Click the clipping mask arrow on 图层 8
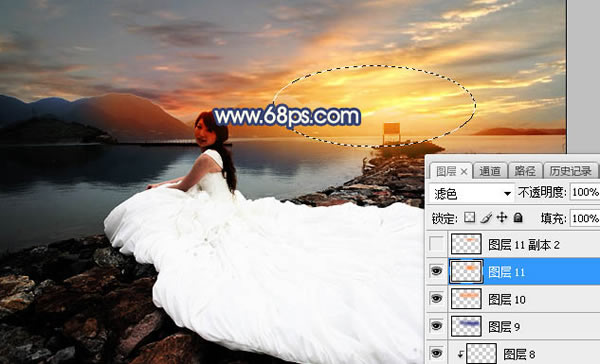This screenshot has width=600, height=364. pyautogui.click(x=460, y=355)
